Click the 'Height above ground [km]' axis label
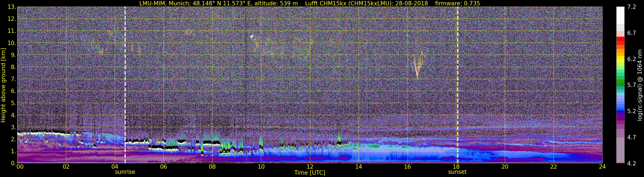Viewport: 644px width, 177px height. tap(3, 85)
